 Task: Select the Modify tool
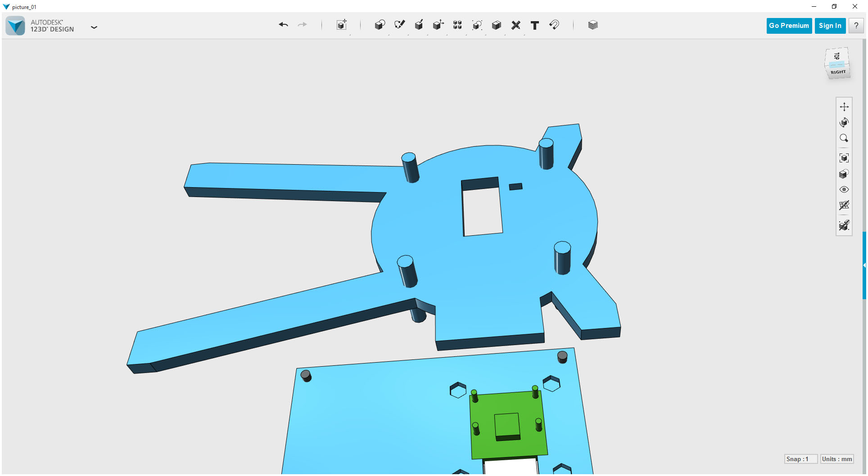[438, 25]
